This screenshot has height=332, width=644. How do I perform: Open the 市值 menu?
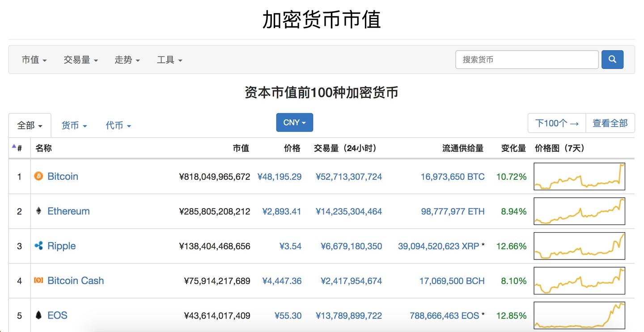[x=34, y=60]
